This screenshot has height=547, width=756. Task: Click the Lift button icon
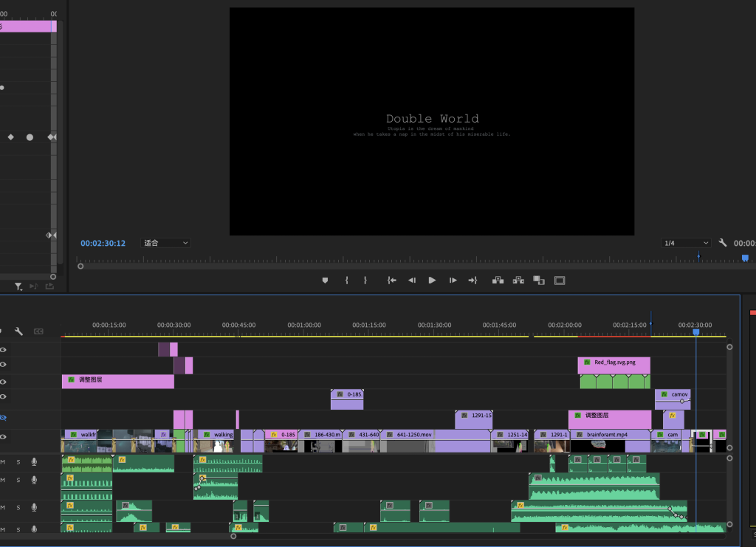[x=498, y=281]
